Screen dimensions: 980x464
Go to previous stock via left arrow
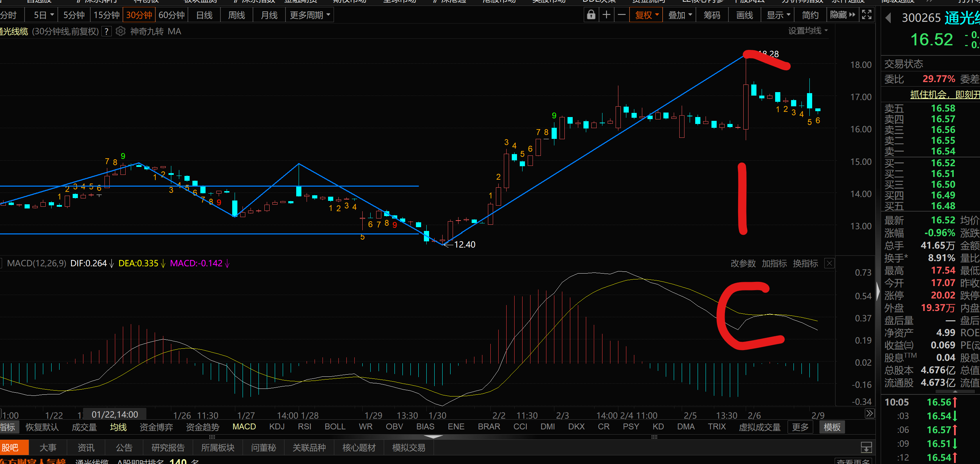[x=888, y=18]
